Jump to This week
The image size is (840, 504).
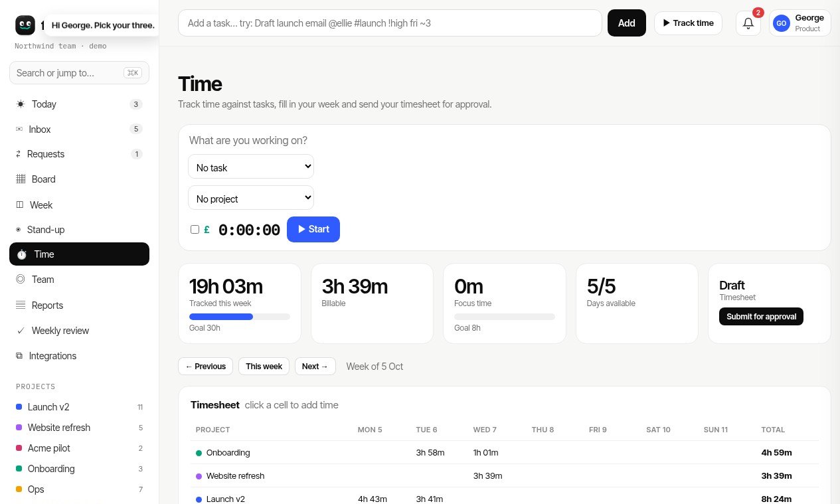(x=264, y=367)
